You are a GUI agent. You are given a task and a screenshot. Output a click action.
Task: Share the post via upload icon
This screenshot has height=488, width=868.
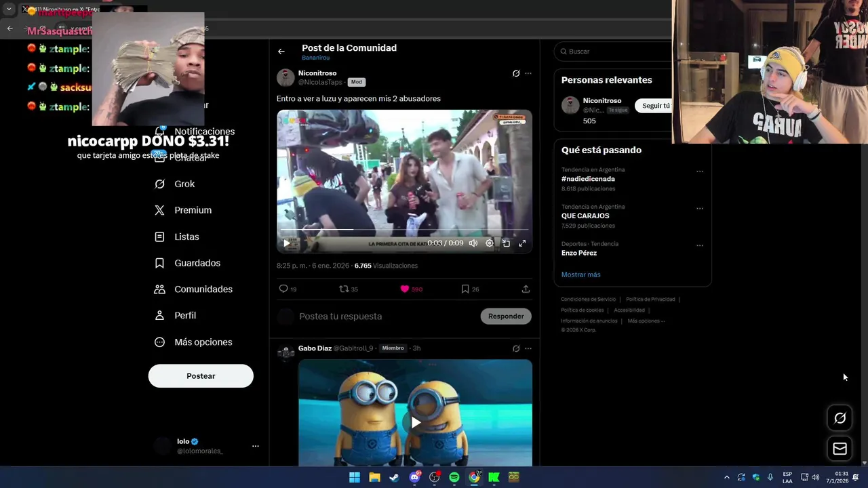[526, 289]
